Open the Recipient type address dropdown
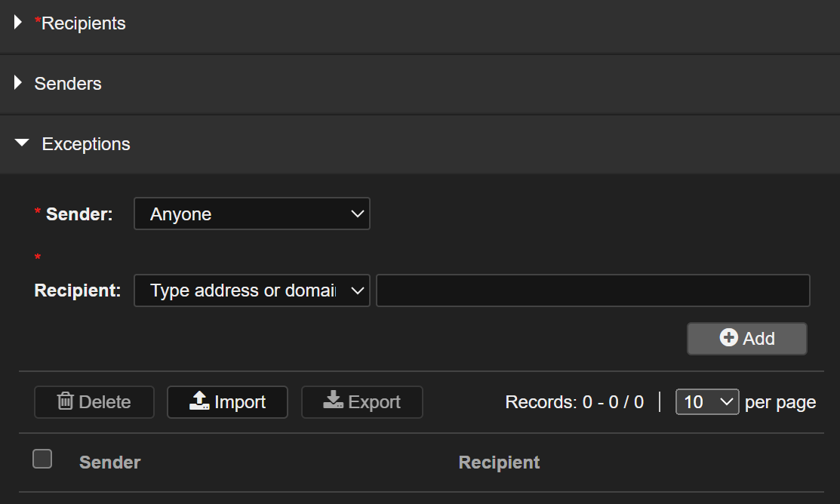The image size is (840, 504). (251, 290)
